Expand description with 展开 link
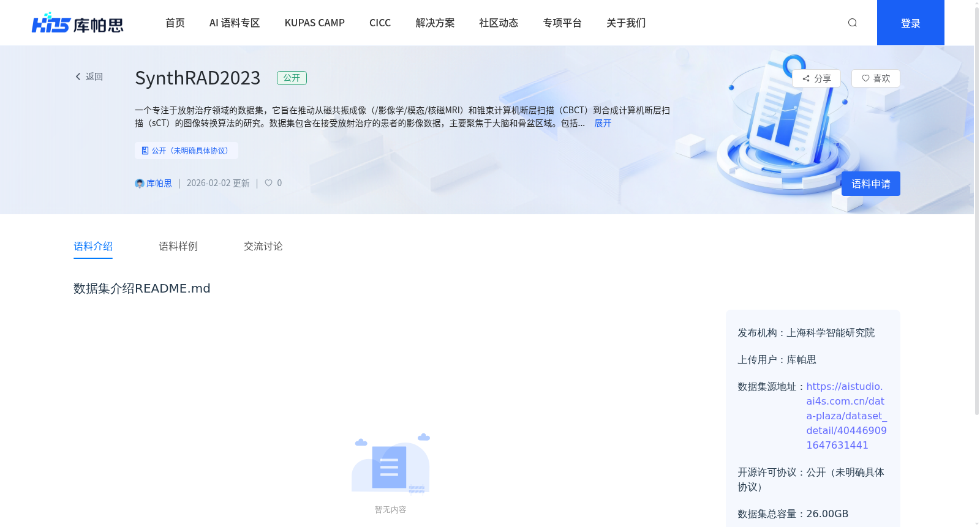The height and width of the screenshot is (527, 980). pos(603,123)
